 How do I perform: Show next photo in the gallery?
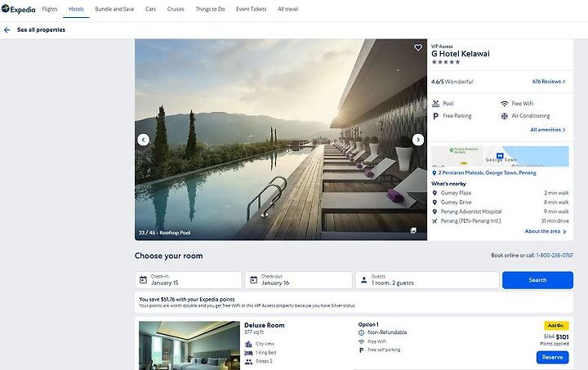tap(418, 140)
